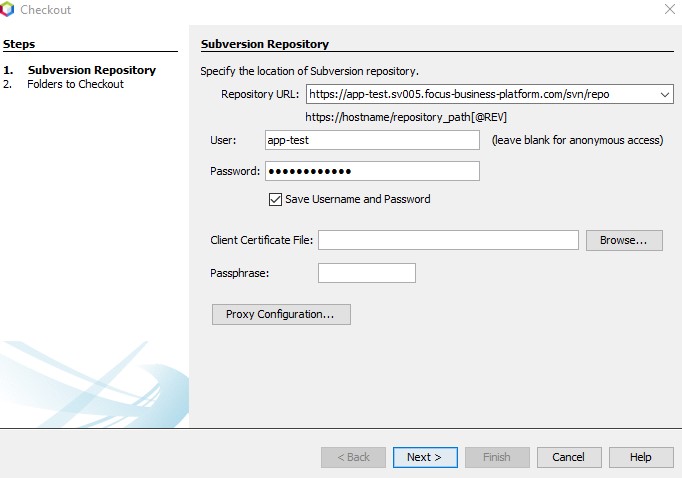Proceed with the Next button
The image size is (682, 478).
[425, 458]
